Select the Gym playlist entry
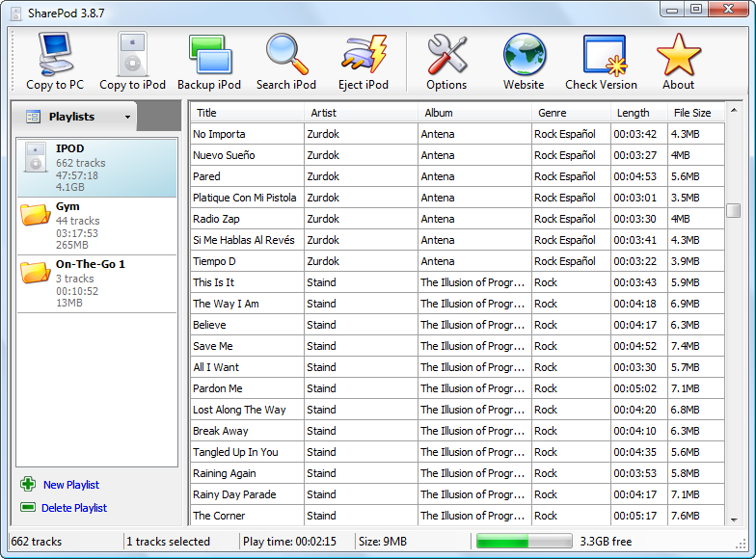 [x=96, y=226]
